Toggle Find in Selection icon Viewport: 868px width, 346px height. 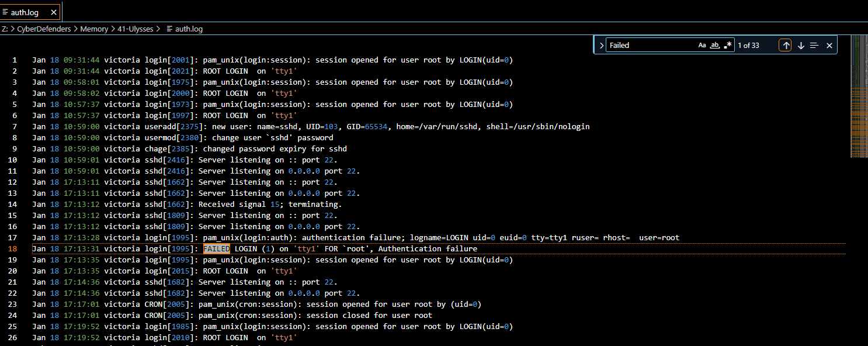click(x=814, y=45)
